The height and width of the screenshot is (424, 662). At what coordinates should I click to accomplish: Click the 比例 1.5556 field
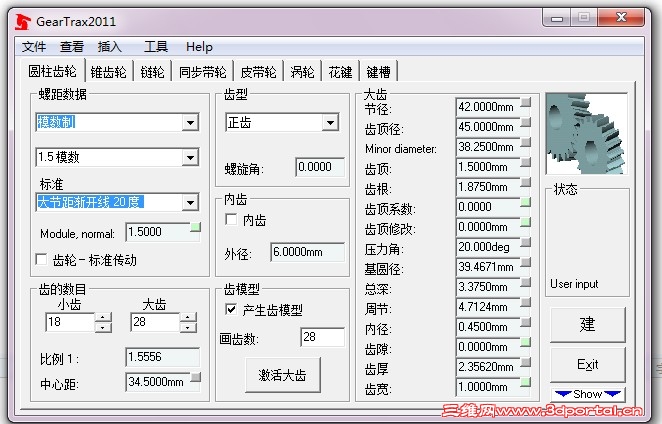pyautogui.click(x=163, y=357)
